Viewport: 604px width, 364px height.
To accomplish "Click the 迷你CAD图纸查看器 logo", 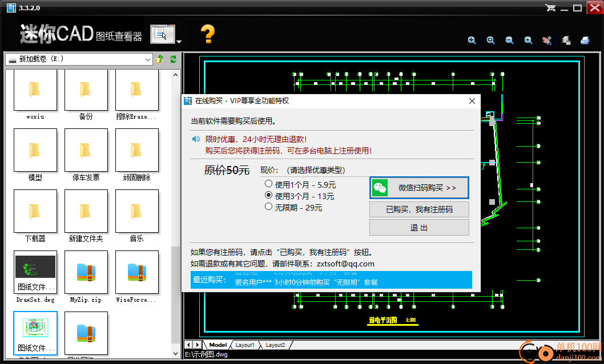I will [x=81, y=34].
